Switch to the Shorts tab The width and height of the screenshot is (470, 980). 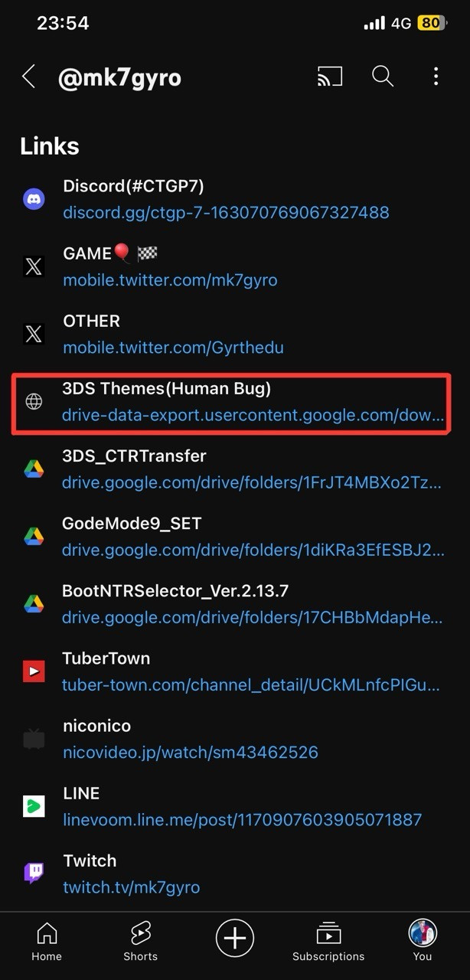(x=141, y=942)
